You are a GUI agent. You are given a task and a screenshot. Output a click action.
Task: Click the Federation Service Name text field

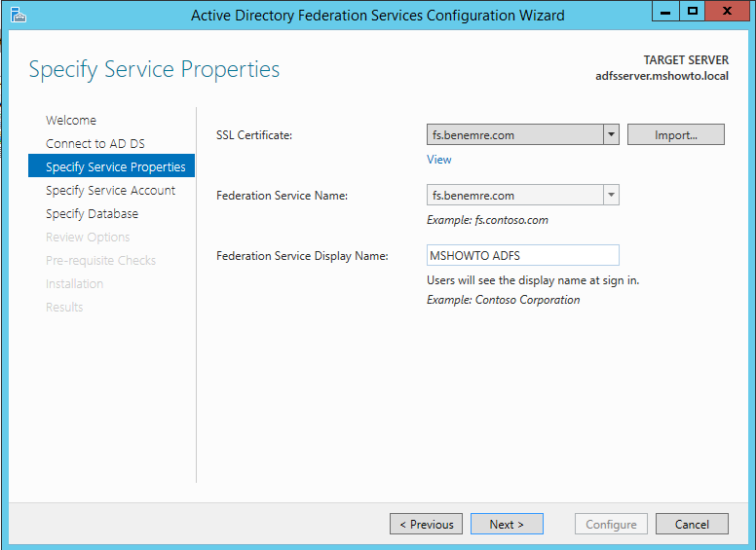coord(515,195)
